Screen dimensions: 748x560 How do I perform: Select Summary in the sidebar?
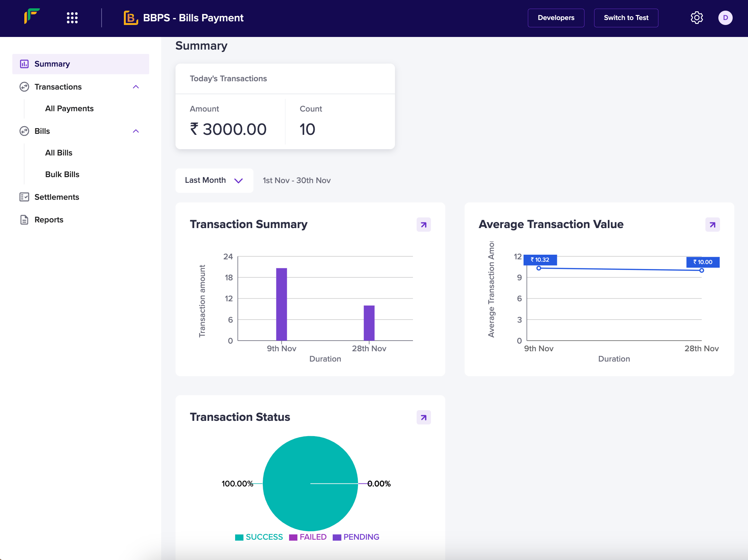(x=81, y=64)
